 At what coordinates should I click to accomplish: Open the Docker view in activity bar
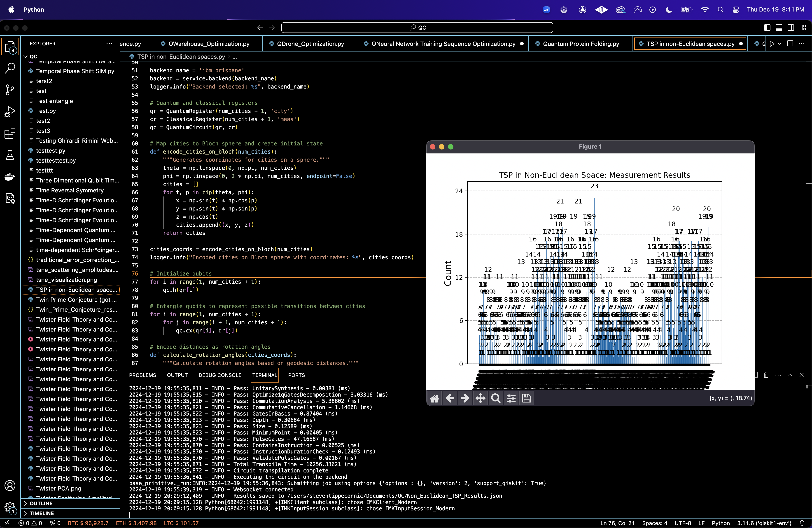click(10, 176)
